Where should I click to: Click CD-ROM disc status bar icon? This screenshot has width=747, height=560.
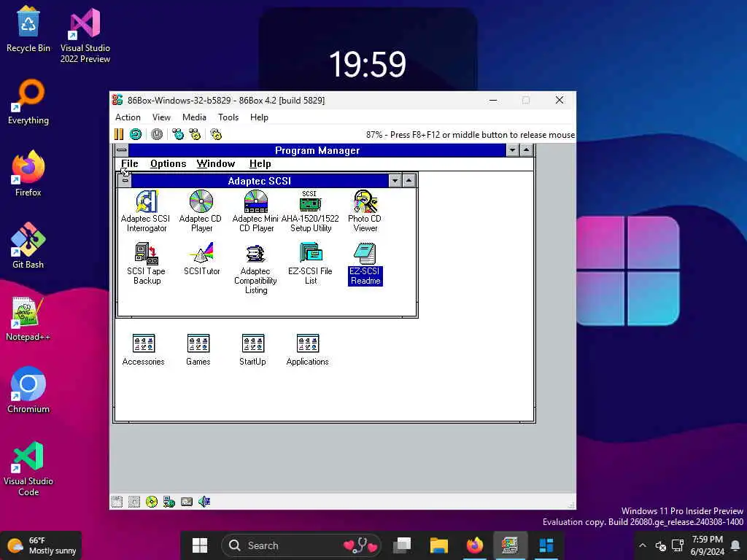point(152,502)
